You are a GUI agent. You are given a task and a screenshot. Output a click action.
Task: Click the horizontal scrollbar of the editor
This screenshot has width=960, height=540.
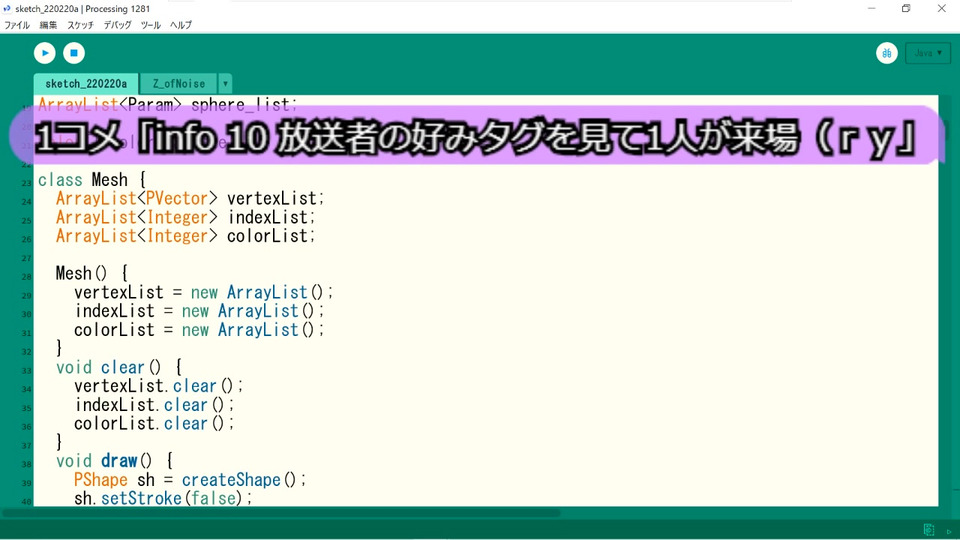click(x=282, y=513)
